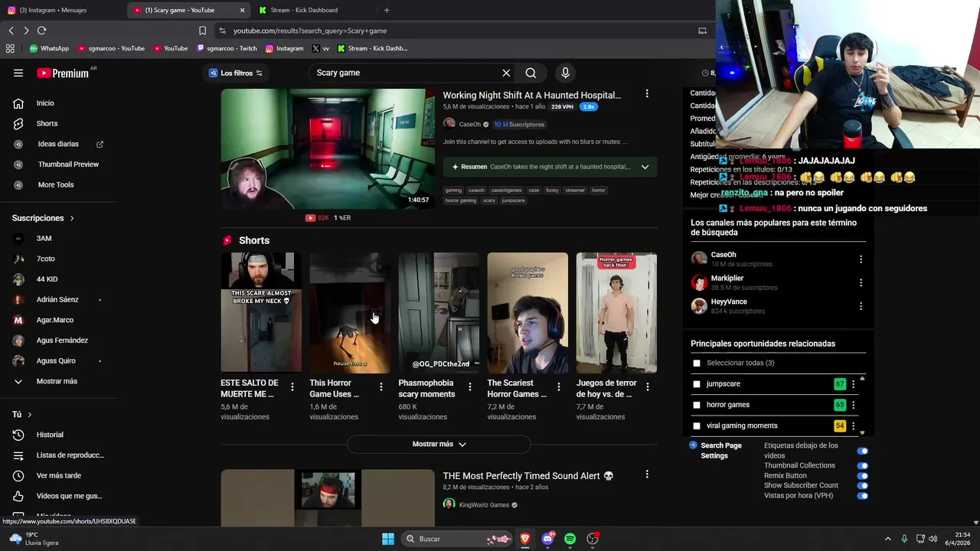The height and width of the screenshot is (551, 980).
Task: Click the Windows Start button
Action: (x=388, y=539)
